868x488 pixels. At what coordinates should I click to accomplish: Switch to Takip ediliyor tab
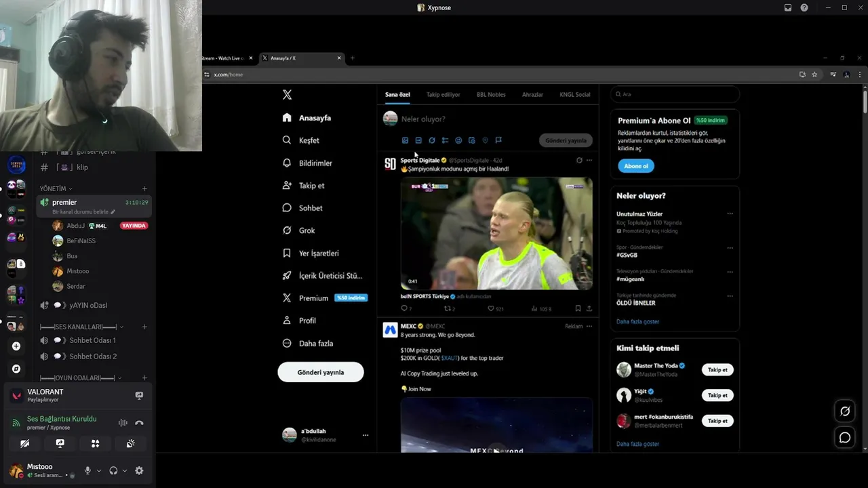click(x=443, y=94)
